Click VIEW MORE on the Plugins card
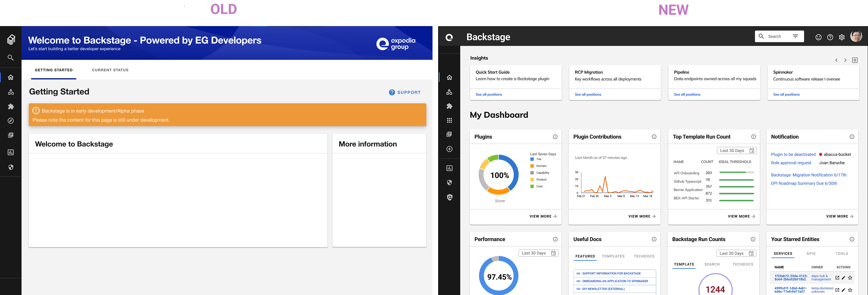The height and width of the screenshot is (295, 868). click(x=543, y=216)
